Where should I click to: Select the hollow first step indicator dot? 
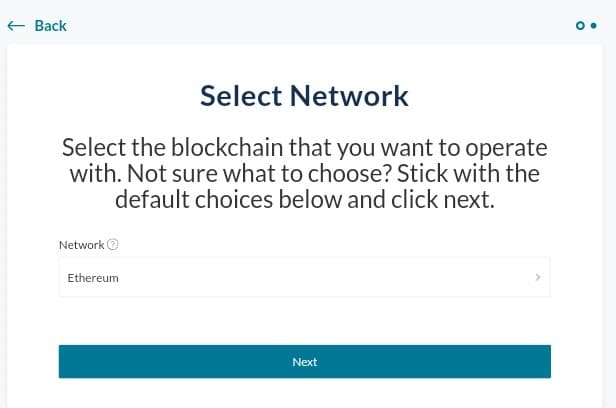click(580, 26)
